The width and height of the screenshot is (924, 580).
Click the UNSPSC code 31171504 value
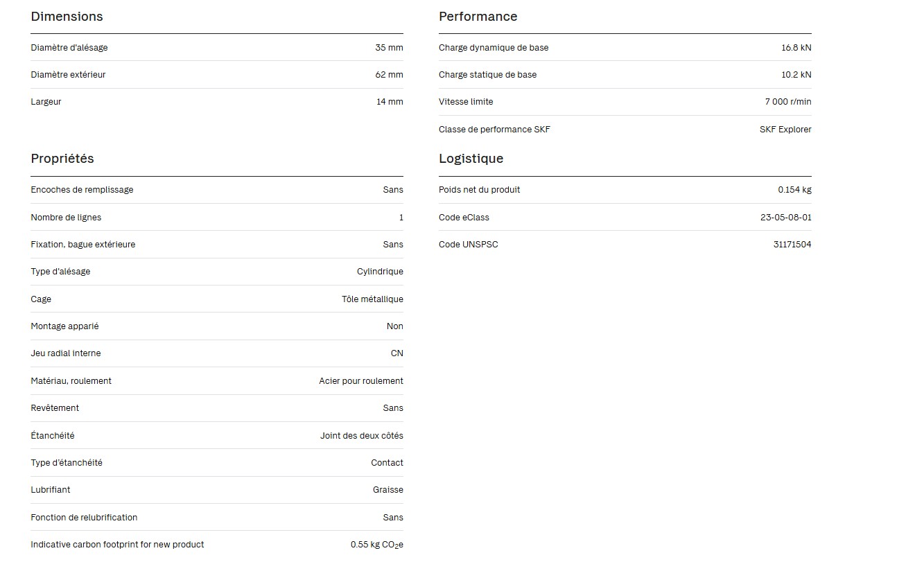coord(792,245)
